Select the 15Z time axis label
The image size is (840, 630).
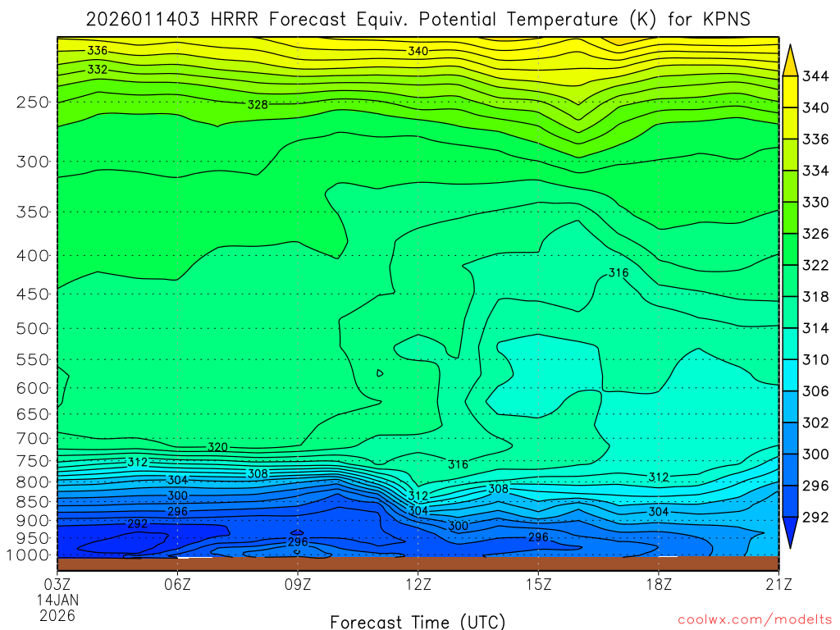click(538, 584)
